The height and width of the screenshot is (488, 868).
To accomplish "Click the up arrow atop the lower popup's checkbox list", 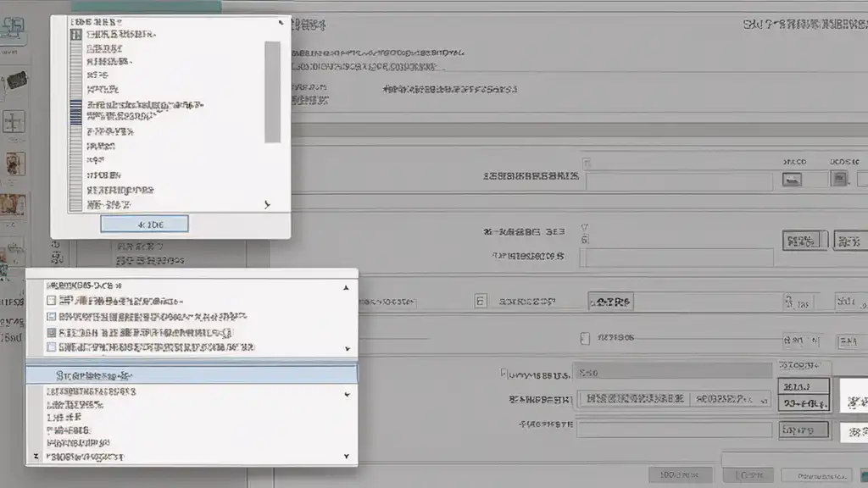I will pyautogui.click(x=346, y=288).
